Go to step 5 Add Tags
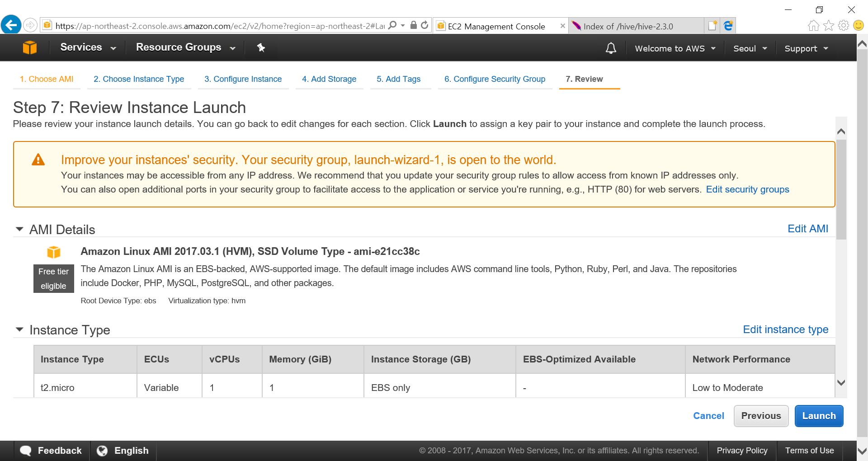Image resolution: width=868 pixels, height=461 pixels. point(399,79)
